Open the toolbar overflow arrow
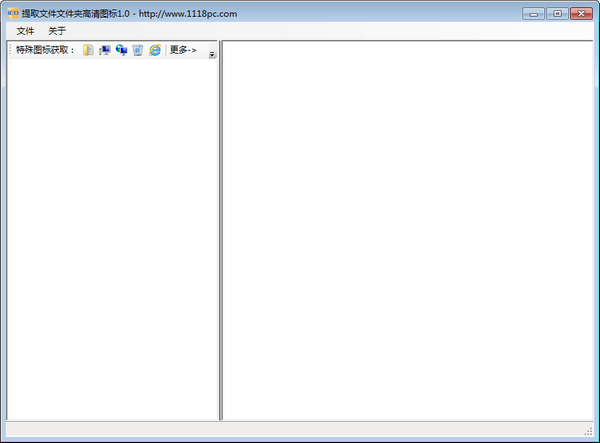Screen dimensions: 600x443 (x=212, y=55)
